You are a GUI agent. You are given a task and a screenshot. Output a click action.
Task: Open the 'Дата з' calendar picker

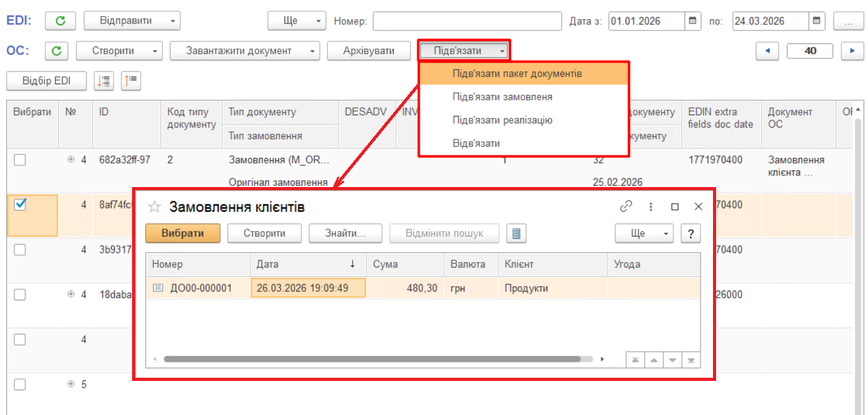[694, 21]
